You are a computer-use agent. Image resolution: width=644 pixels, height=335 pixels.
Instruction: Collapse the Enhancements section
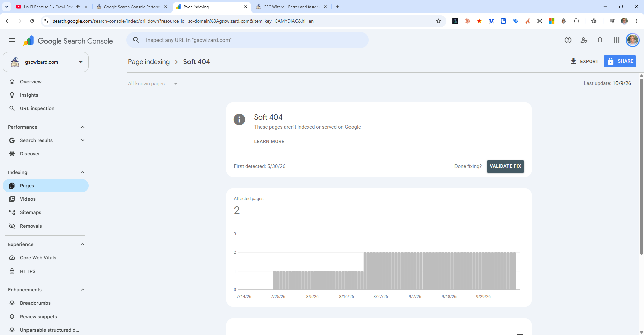coord(83,290)
